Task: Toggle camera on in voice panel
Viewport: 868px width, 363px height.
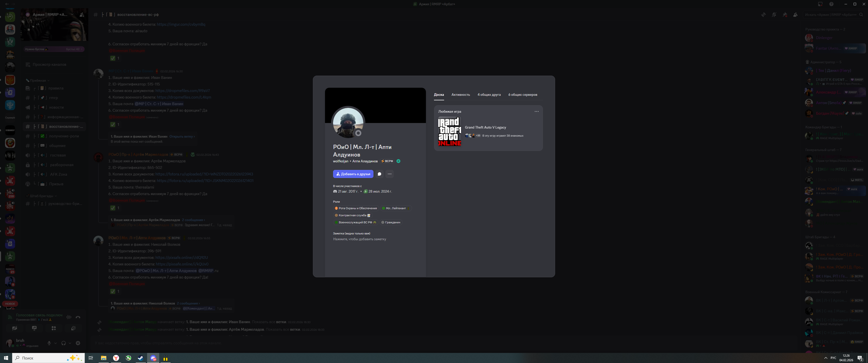Action: (x=14, y=328)
